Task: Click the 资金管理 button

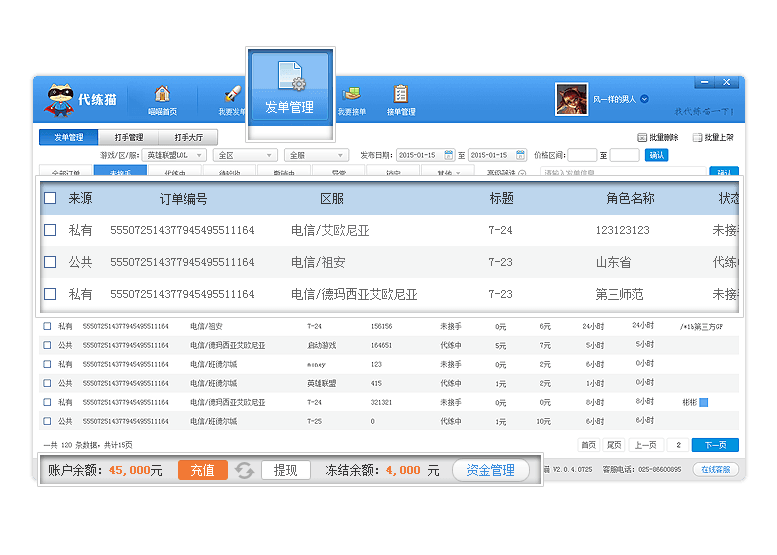Action: (490, 470)
